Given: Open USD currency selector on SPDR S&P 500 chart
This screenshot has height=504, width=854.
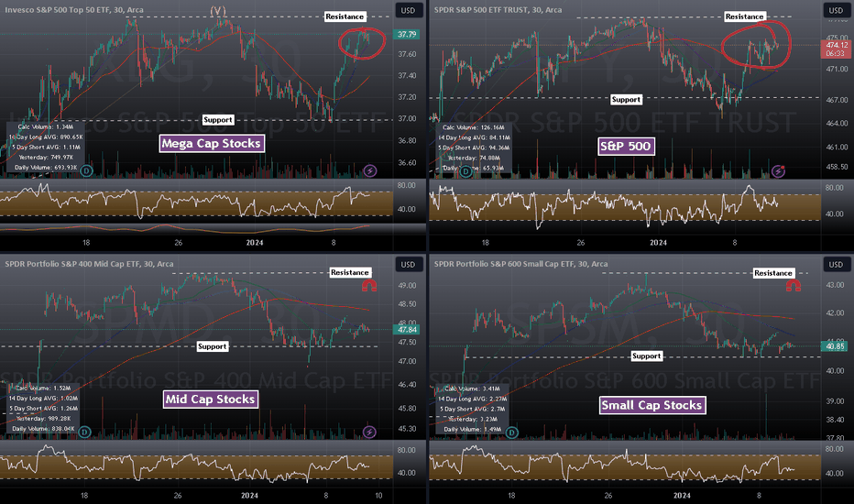Looking at the screenshot, I should pyautogui.click(x=836, y=10).
